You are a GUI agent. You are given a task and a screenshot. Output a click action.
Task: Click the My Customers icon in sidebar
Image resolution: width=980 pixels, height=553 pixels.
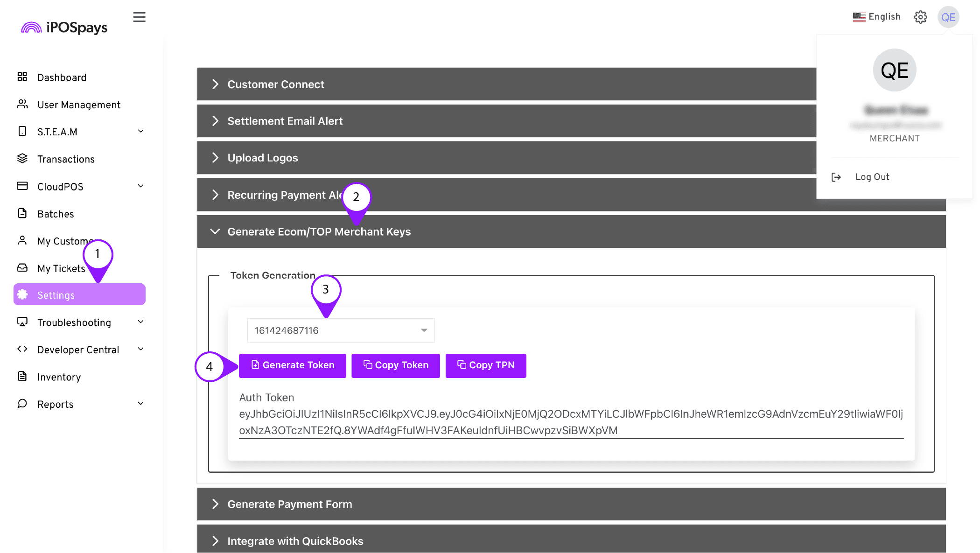(x=23, y=241)
